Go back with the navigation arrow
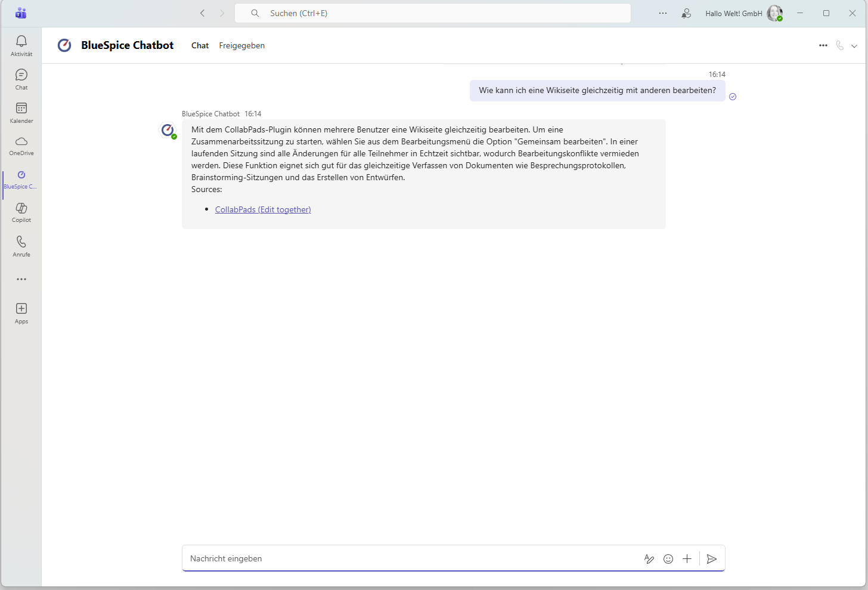Viewport: 868px width, 590px height. 203,13
